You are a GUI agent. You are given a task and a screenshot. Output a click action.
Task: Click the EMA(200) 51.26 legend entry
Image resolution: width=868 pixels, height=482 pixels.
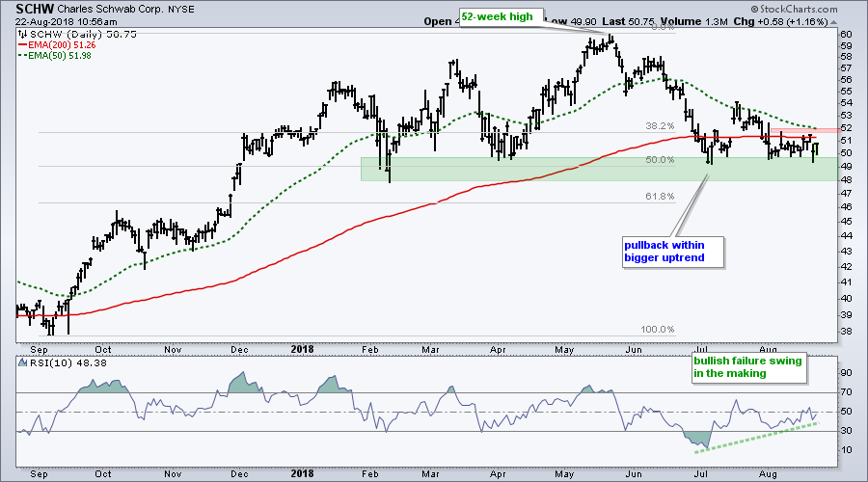pos(62,44)
